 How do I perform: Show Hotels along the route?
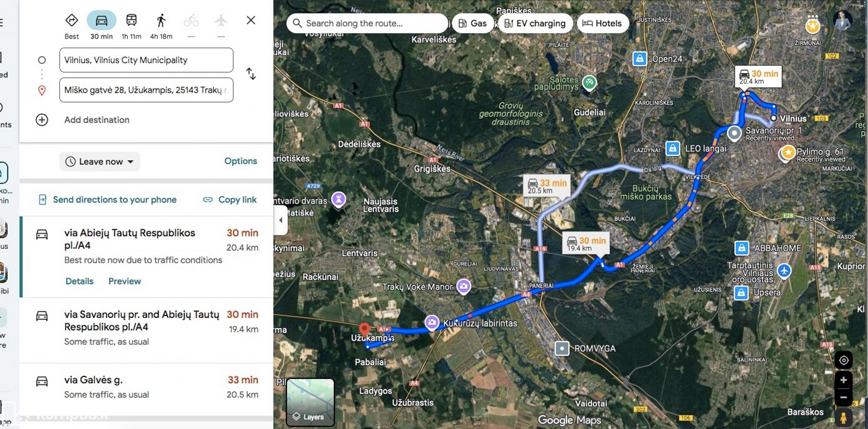(603, 23)
